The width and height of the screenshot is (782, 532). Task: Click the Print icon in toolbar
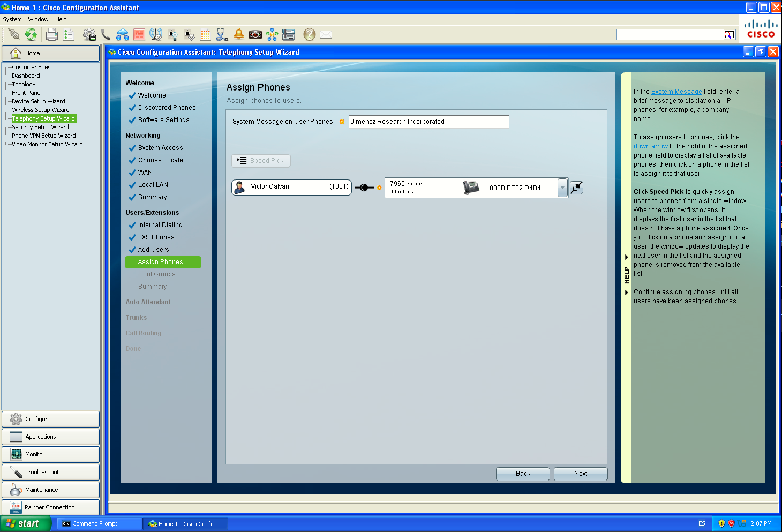(x=52, y=35)
